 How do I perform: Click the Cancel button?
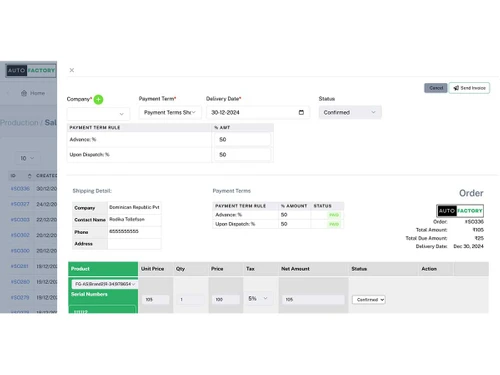(x=436, y=88)
